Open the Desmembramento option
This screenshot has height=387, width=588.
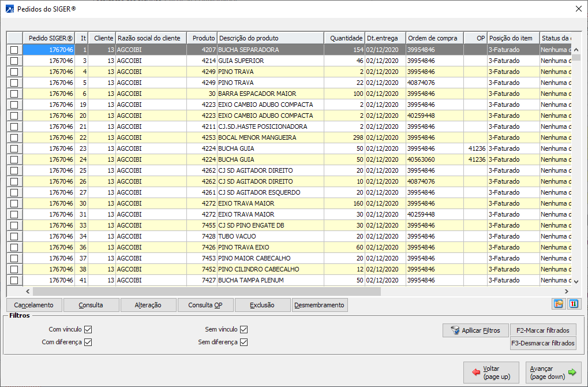(320, 305)
